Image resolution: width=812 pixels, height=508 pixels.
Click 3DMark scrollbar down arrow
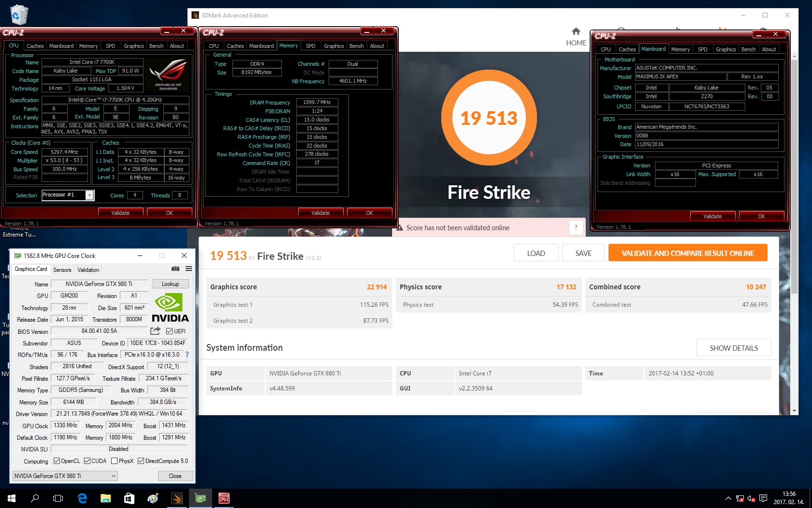coord(794,411)
